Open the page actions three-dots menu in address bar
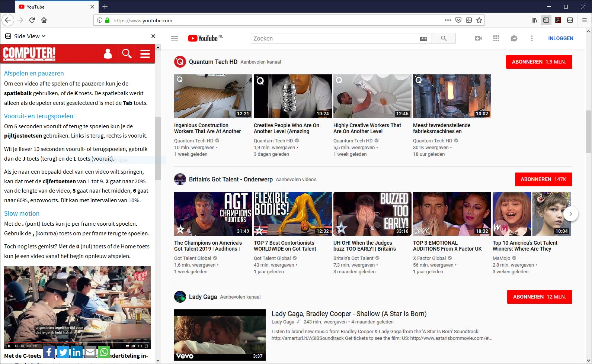Viewport: 592px width, 364px height. click(x=448, y=20)
